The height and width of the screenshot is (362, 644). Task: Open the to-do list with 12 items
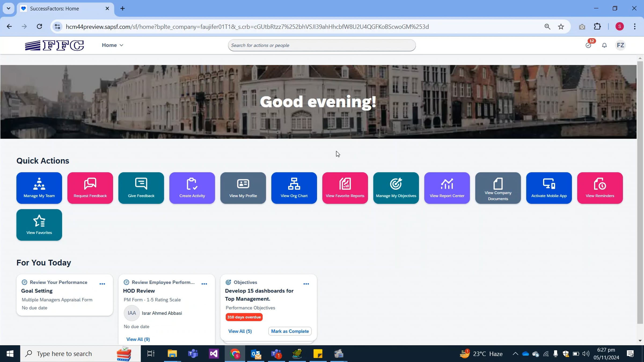[589, 45]
